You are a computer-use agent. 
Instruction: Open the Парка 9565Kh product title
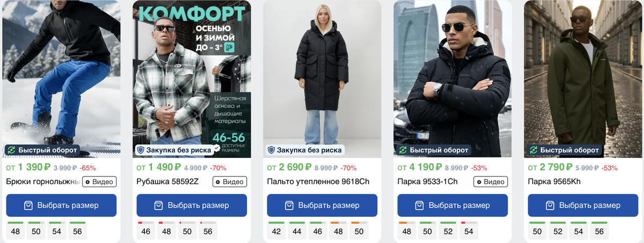pyautogui.click(x=555, y=181)
